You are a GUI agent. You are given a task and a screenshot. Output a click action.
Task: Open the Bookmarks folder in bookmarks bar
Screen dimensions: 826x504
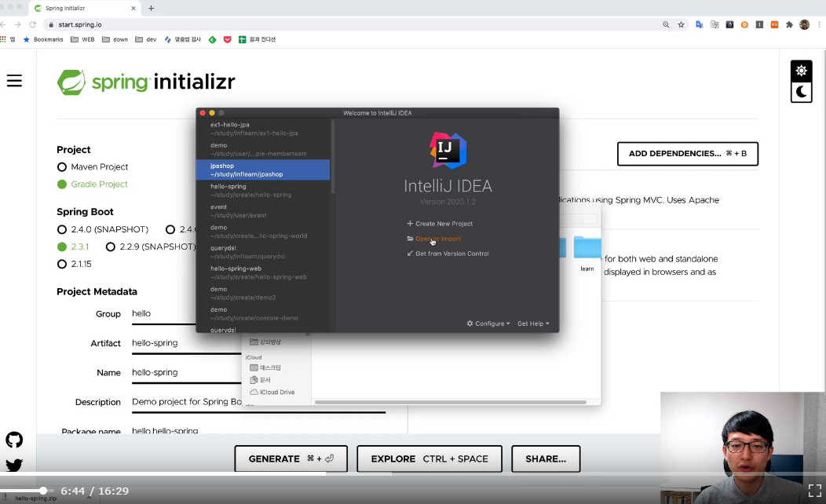pyautogui.click(x=43, y=39)
